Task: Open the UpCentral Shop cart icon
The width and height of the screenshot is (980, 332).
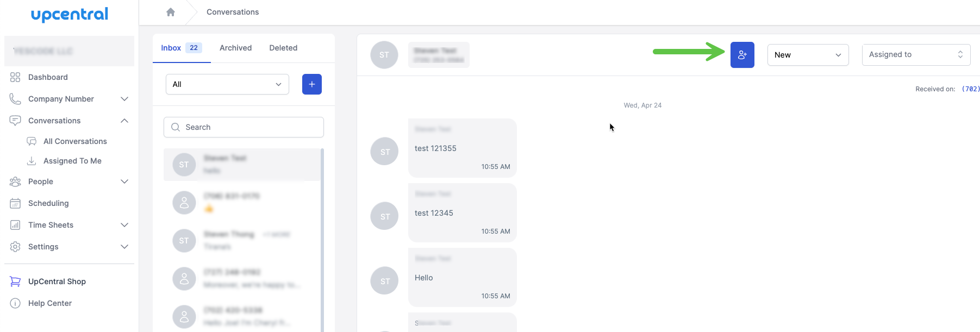Action: [15, 281]
